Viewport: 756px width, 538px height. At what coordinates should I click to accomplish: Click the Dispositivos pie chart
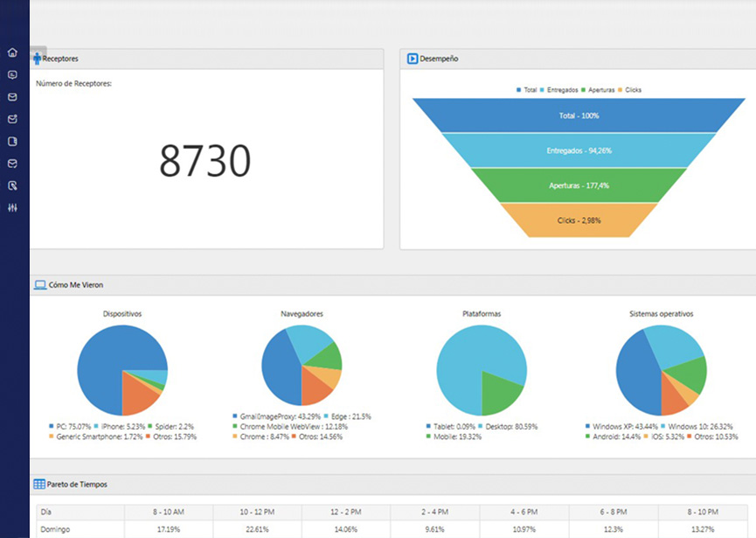(x=121, y=370)
